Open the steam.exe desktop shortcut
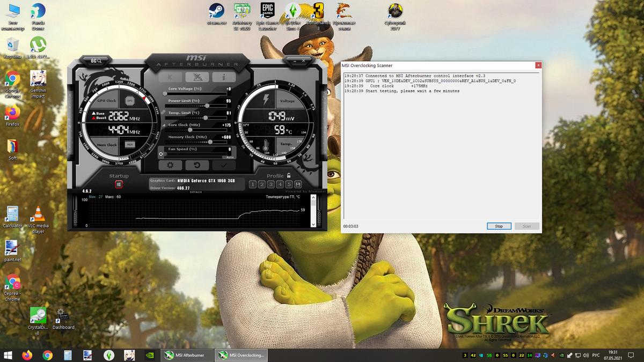This screenshot has height=362, width=644. 216,15
